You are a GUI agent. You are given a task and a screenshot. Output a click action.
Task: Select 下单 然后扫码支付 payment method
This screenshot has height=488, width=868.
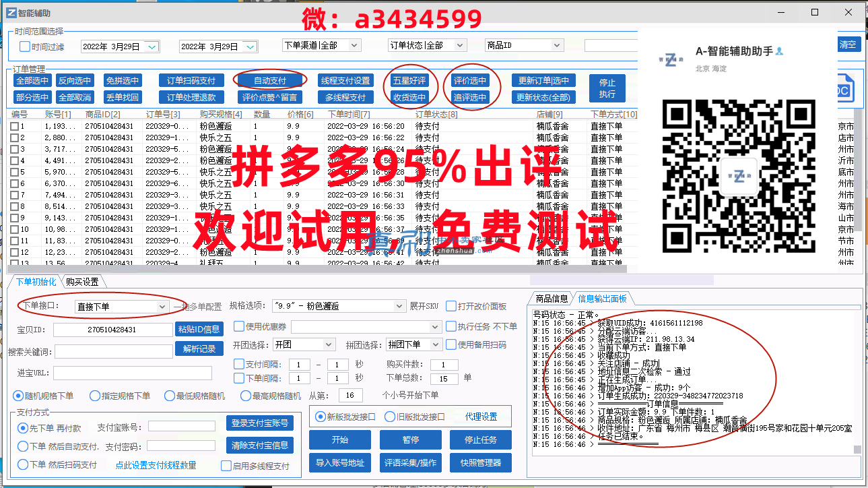click(23, 464)
